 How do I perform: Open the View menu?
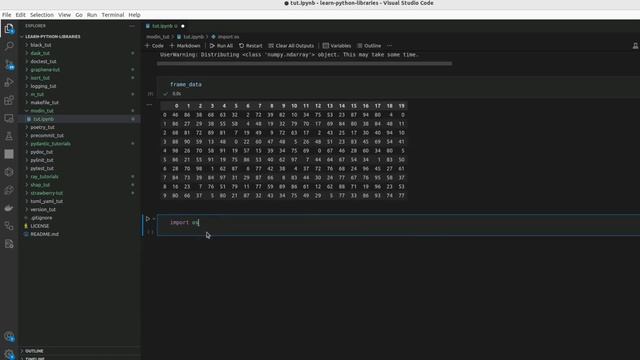(64, 15)
